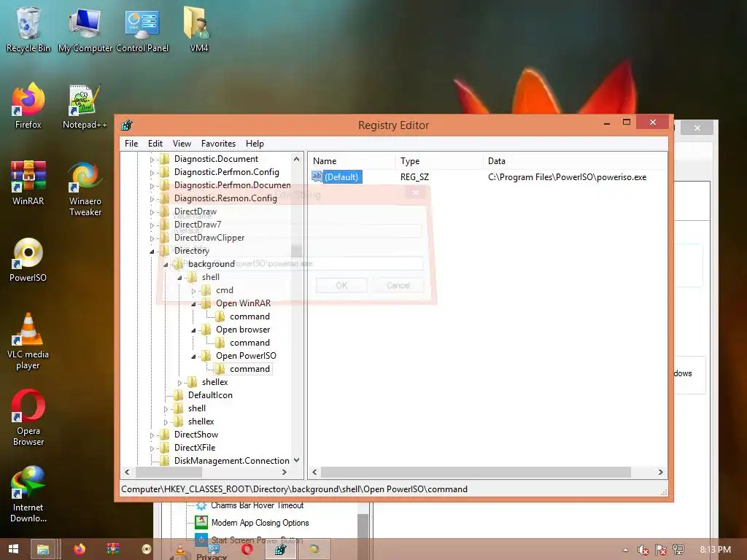Expand the DirectXFile key

click(152, 448)
